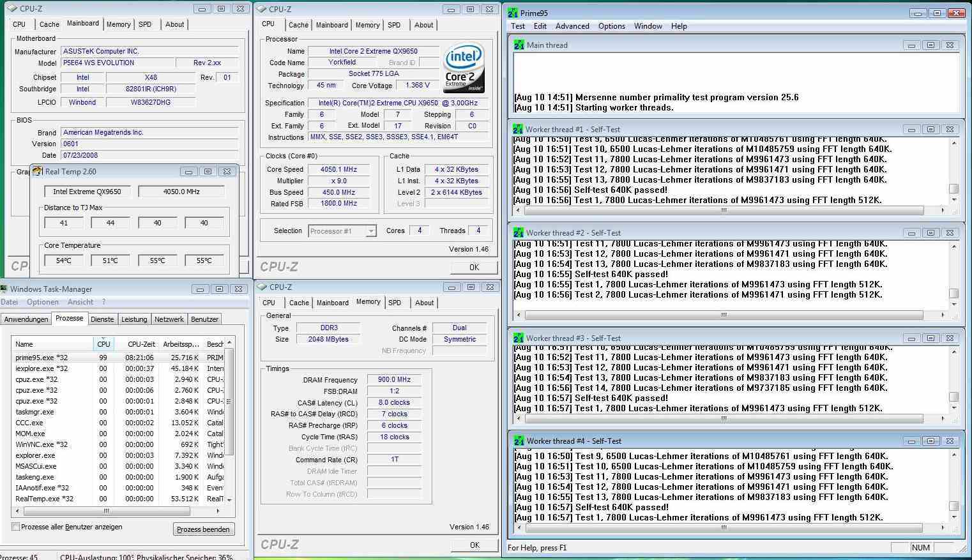This screenshot has width=972, height=560.
Task: Select the About tab in CPU-Z Memory window
Action: 424,303
